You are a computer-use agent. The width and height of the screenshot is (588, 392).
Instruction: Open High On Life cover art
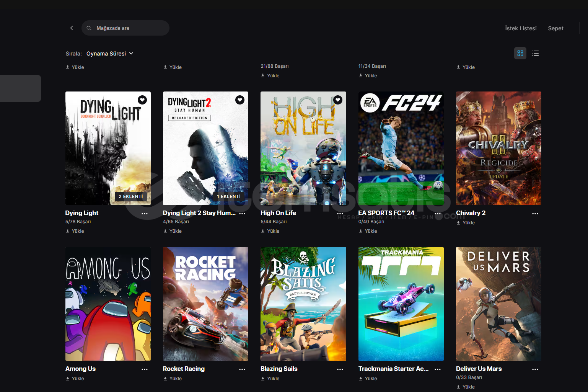click(303, 148)
